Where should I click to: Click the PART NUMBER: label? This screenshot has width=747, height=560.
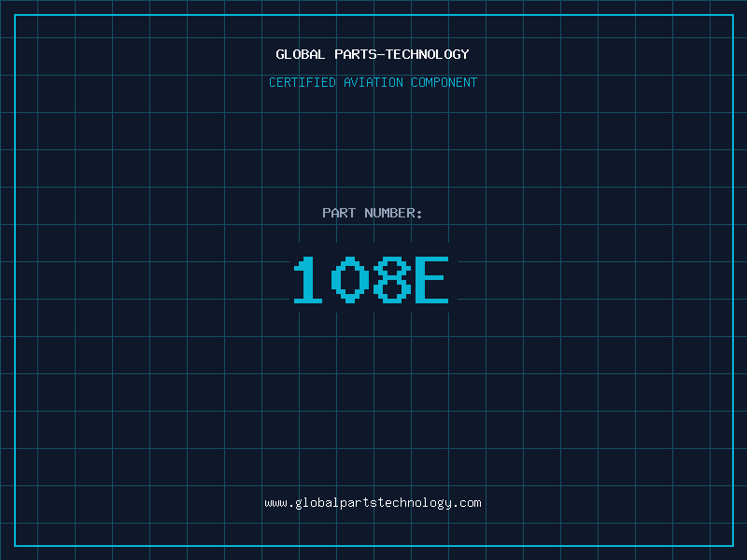click(372, 213)
